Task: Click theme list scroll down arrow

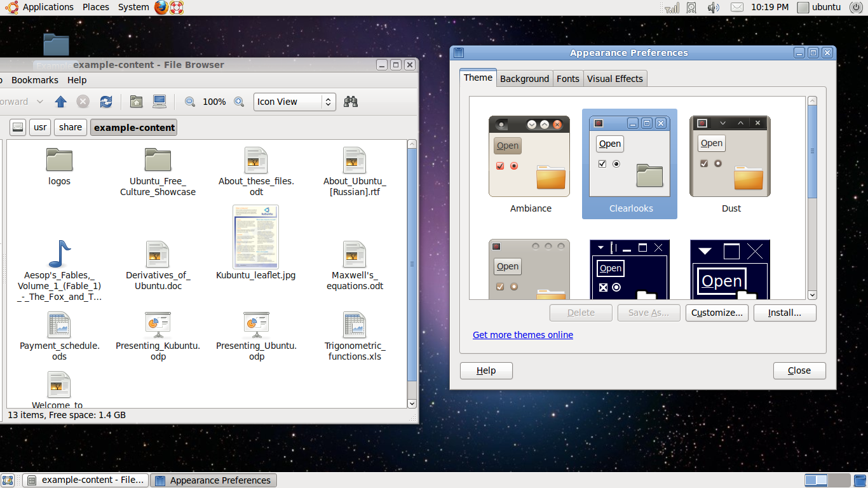Action: [x=812, y=295]
